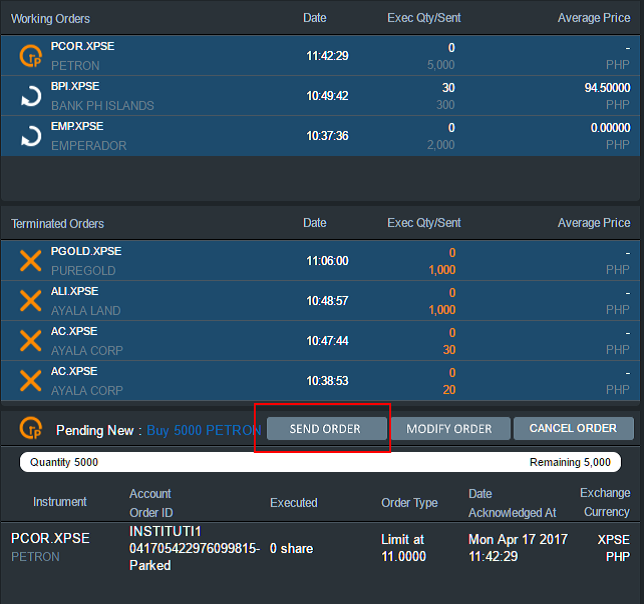This screenshot has height=604, width=644.
Task: Click Average Price header in Terminated Orders
Action: 594,223
